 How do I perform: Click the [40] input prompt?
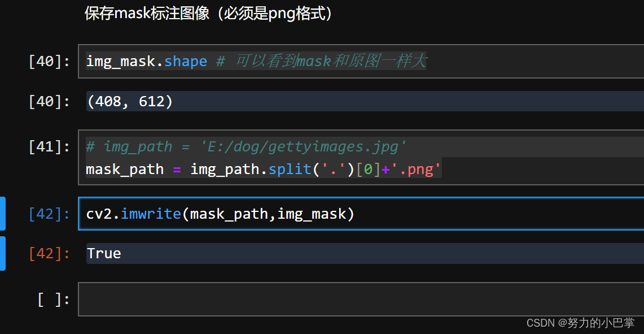pyautogui.click(x=49, y=61)
